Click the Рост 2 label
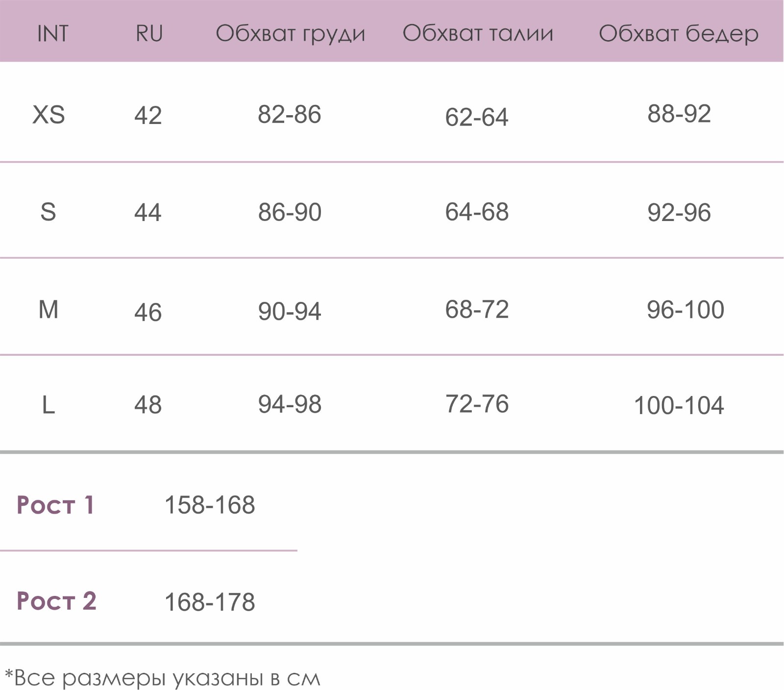Screen dimensions: 784x690 click(x=56, y=601)
